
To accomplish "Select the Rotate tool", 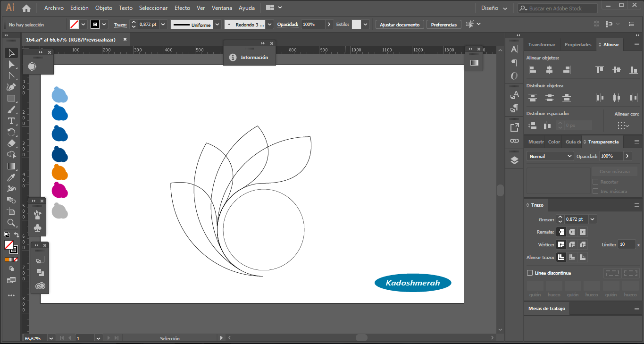I will (x=12, y=132).
